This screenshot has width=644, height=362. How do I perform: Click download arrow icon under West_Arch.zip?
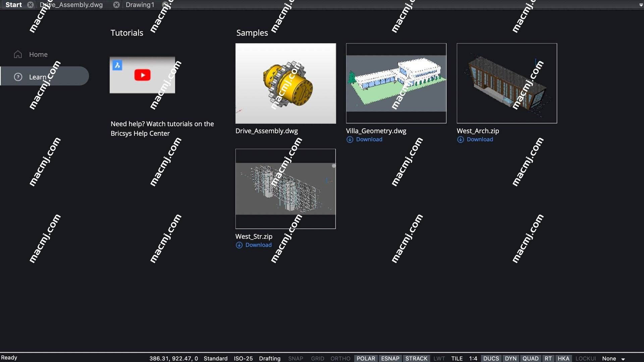[461, 139]
